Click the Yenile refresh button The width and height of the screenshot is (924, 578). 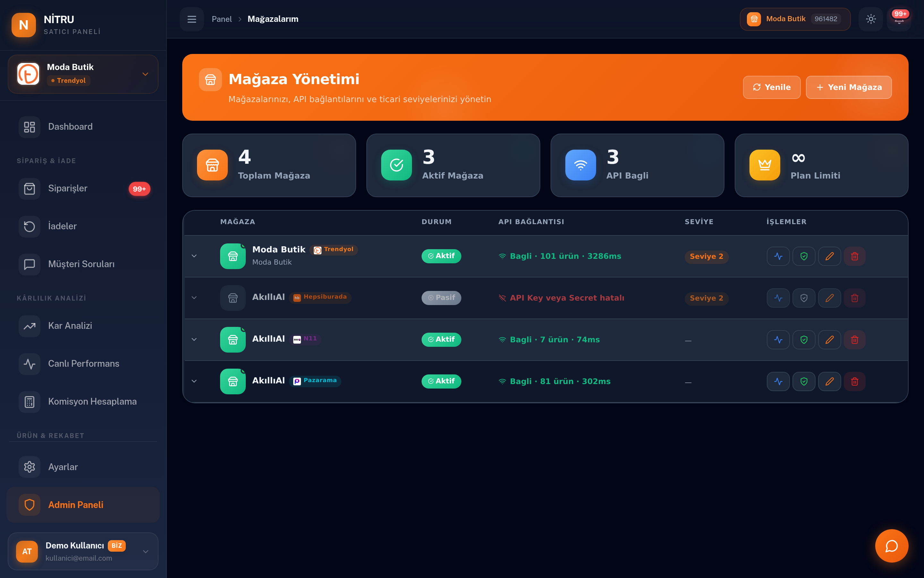772,87
